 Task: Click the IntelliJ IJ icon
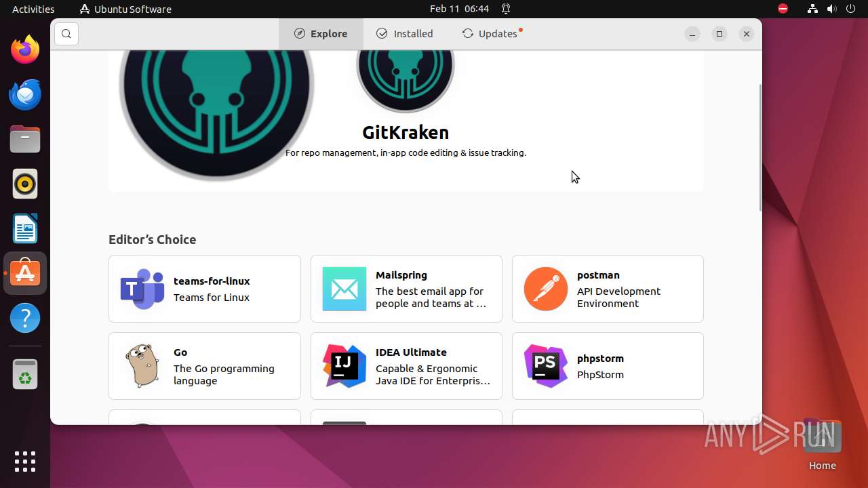click(x=344, y=366)
